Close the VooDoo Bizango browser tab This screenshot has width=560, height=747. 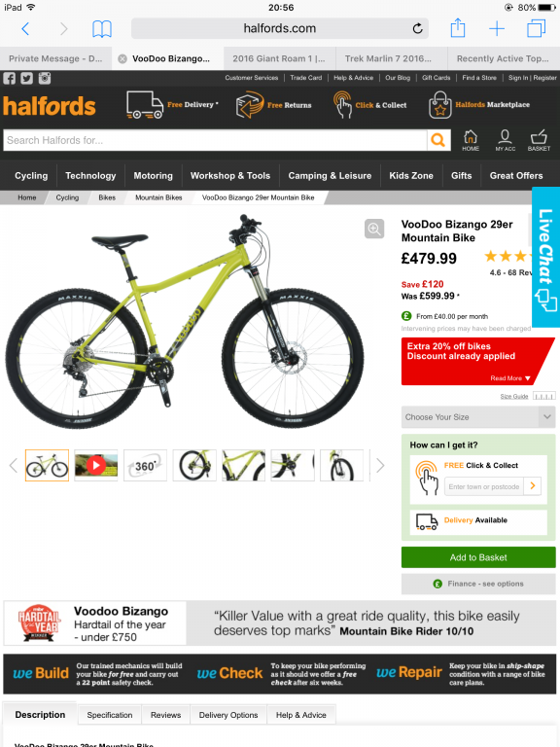(x=122, y=58)
